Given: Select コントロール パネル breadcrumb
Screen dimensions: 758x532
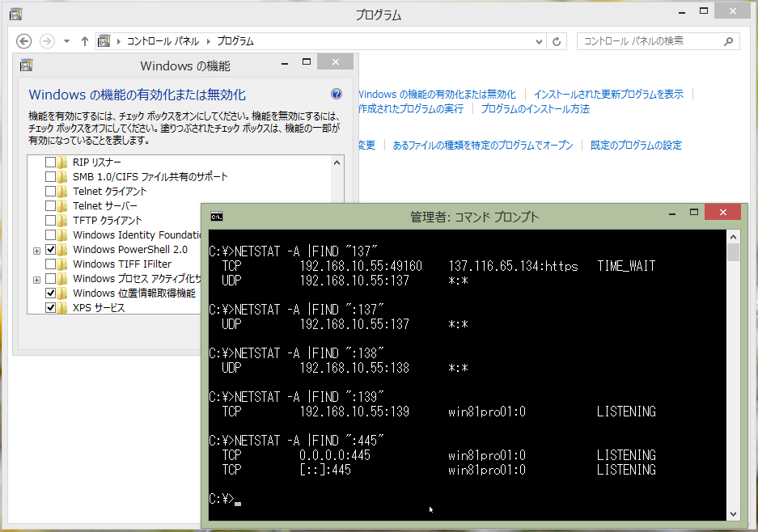Looking at the screenshot, I should 163,41.
